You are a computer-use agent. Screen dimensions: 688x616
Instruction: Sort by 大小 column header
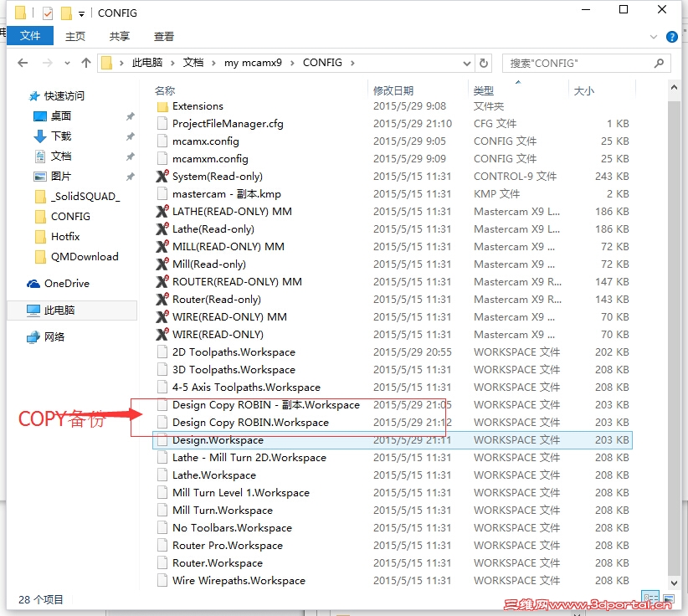pos(584,91)
